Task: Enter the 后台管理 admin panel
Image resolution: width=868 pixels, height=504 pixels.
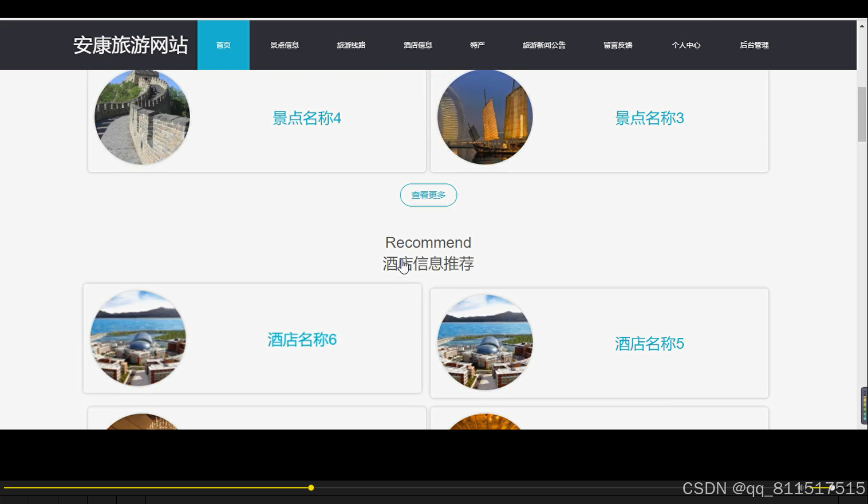Action: [754, 45]
